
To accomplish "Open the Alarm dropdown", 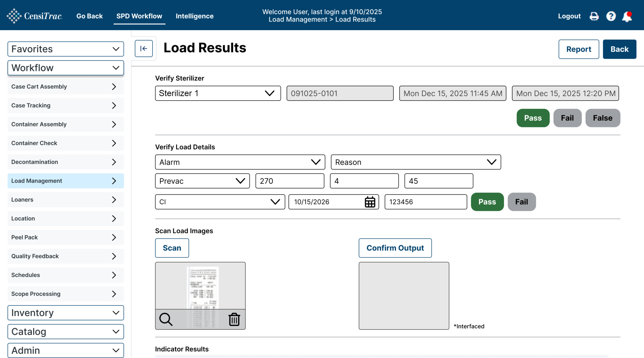I will pos(240,162).
